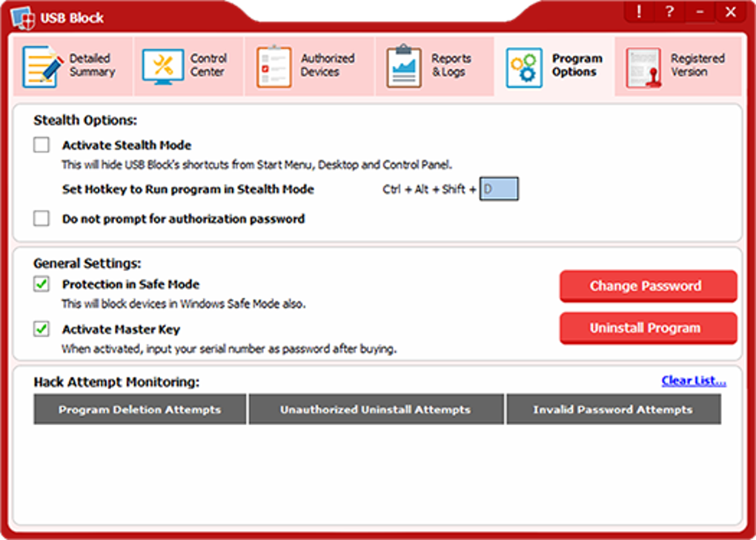756x540 pixels.
Task: Show Program Deletion Attempts list
Action: tap(140, 410)
